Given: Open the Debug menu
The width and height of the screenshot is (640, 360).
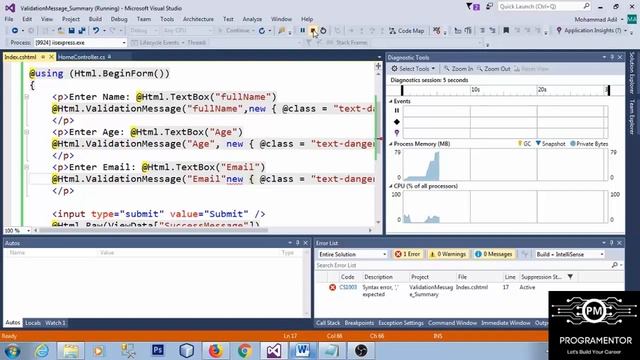Looking at the screenshot, I should click(119, 19).
